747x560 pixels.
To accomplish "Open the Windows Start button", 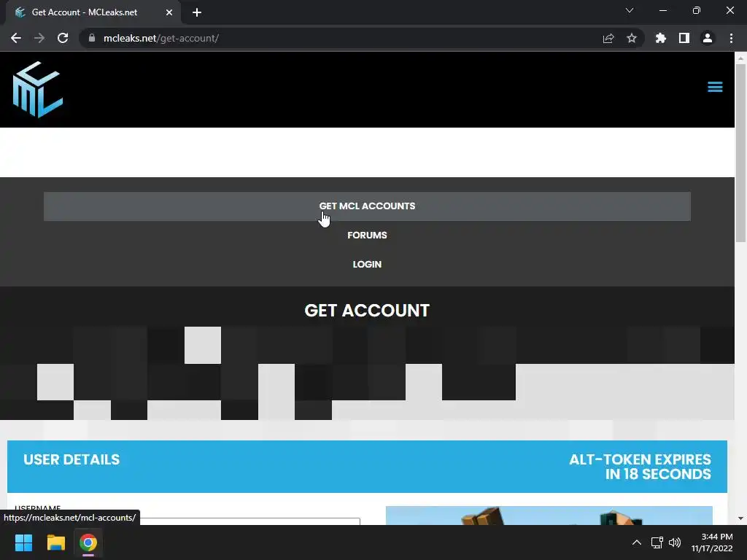I will tap(23, 542).
